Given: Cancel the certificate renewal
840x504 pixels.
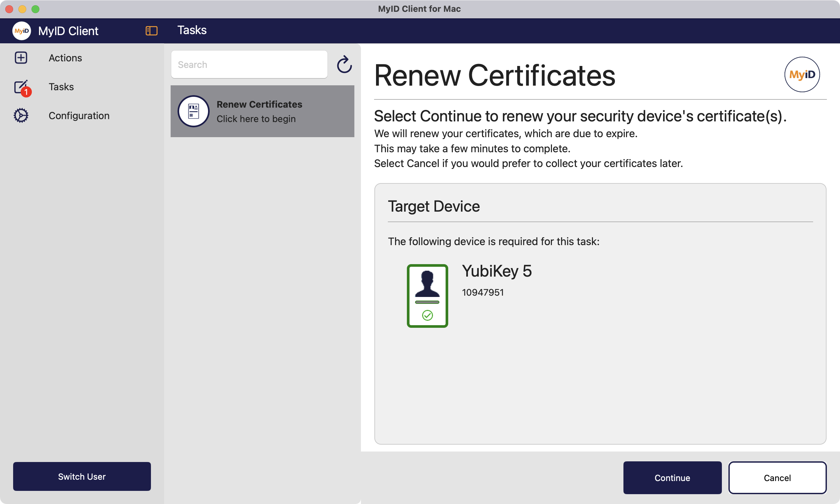Looking at the screenshot, I should click(777, 478).
